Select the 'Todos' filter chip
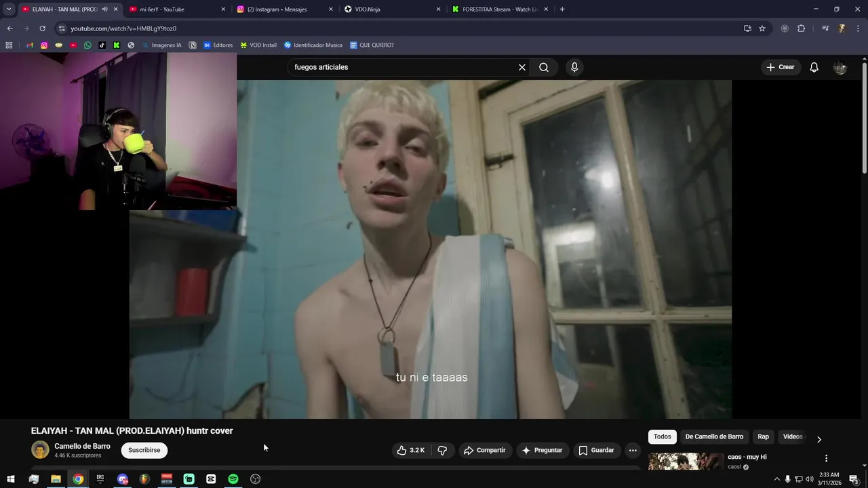This screenshot has width=868, height=488. pos(663,436)
